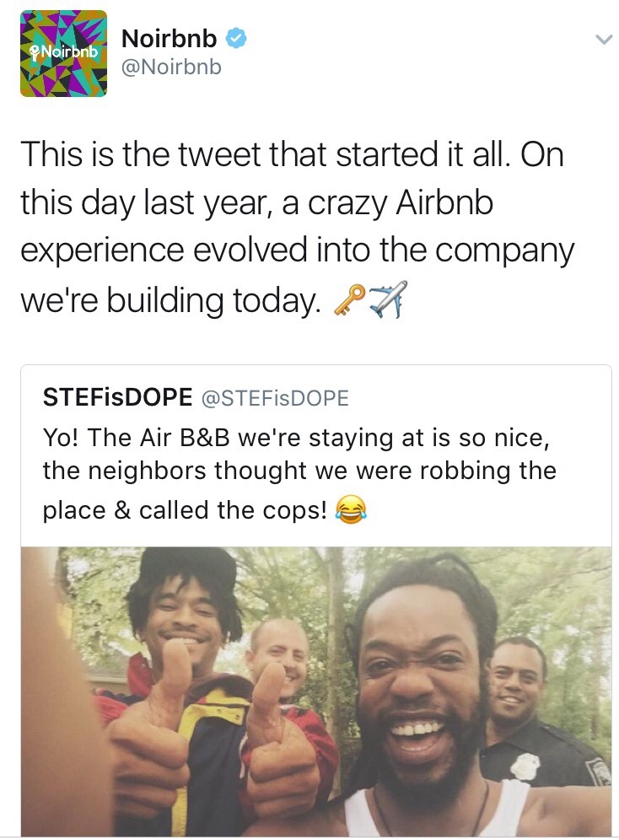Click the "we're building today." text
Image resolution: width=619 pixels, height=840 pixels.
pos(170,299)
